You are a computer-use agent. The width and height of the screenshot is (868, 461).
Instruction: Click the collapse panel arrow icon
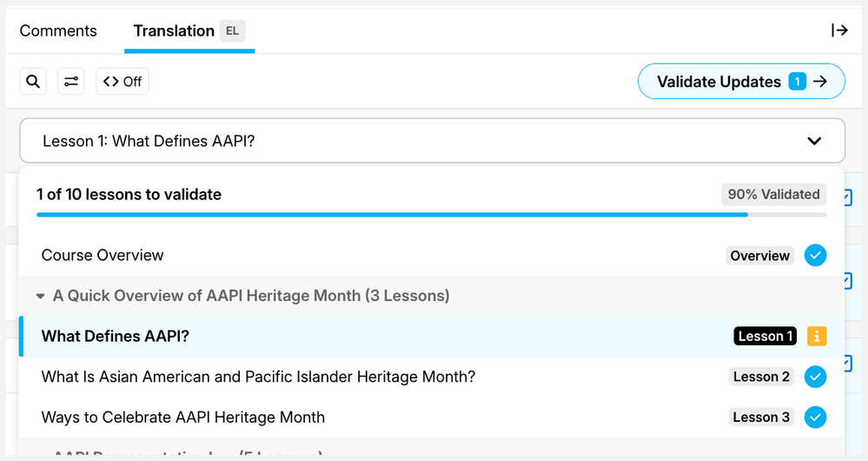[x=839, y=30]
